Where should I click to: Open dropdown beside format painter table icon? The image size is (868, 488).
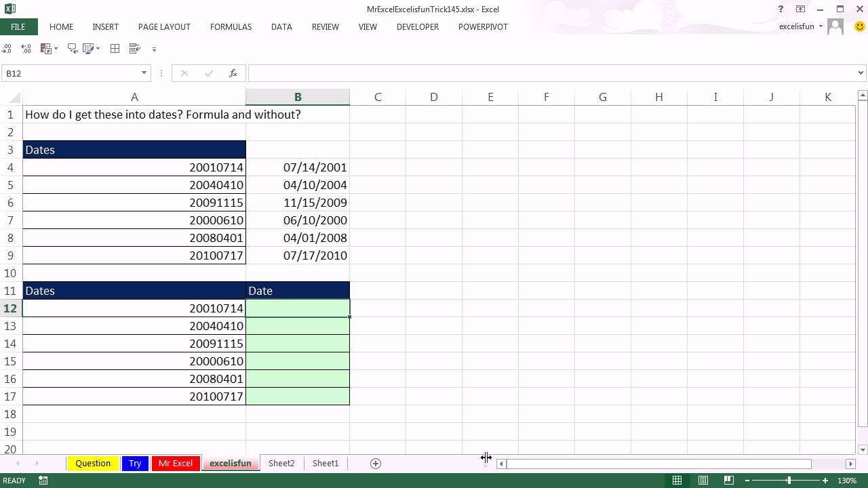pyautogui.click(x=98, y=49)
